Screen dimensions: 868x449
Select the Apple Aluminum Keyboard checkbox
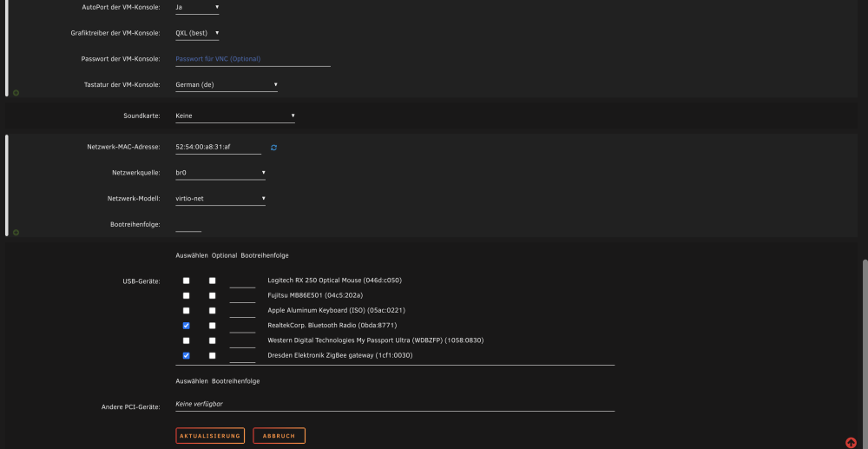[186, 311]
